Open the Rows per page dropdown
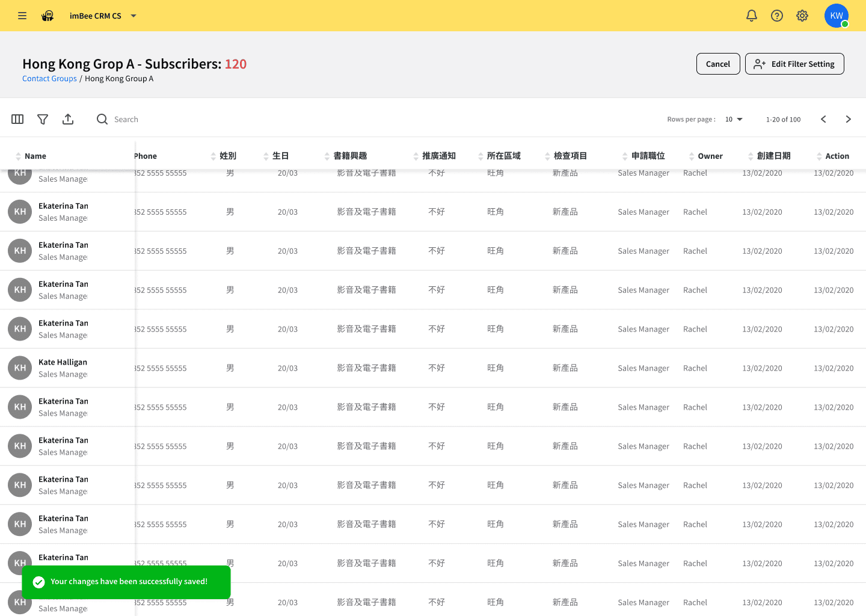 point(734,119)
